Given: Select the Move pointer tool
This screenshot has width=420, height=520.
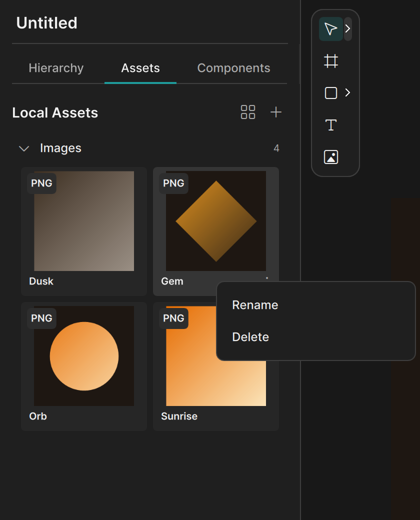Looking at the screenshot, I should 330,29.
